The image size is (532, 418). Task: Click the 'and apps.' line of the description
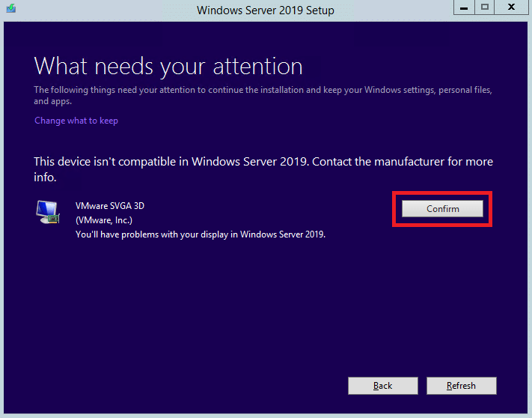pos(52,101)
